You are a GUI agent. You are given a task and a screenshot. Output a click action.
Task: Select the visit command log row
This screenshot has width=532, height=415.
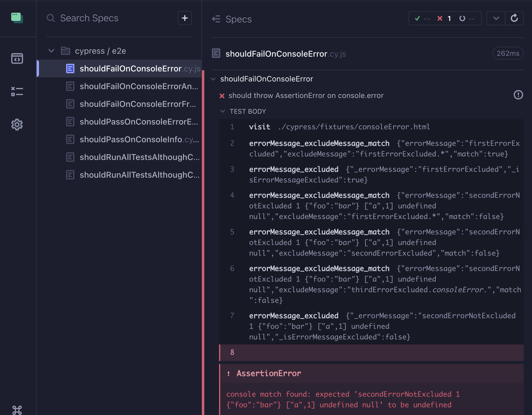371,127
